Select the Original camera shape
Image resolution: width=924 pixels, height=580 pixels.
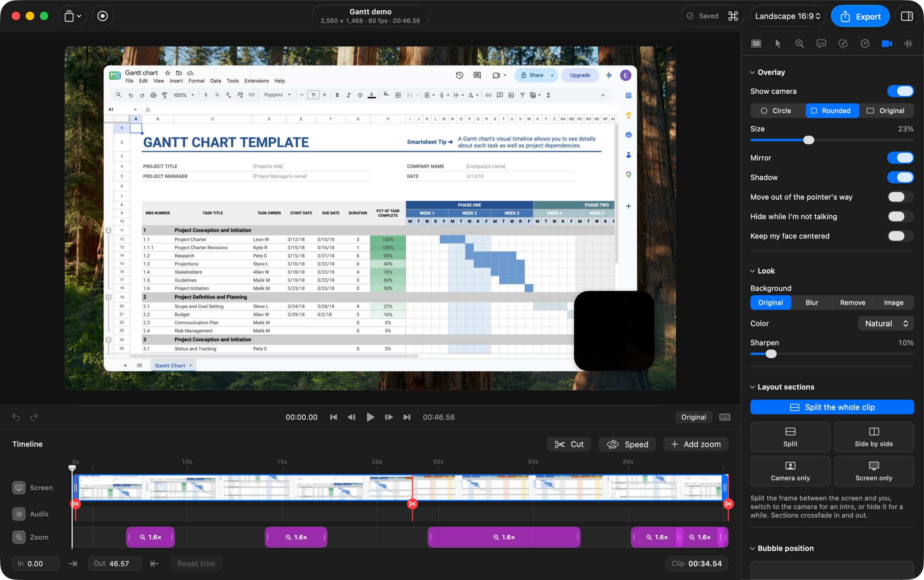coord(886,111)
